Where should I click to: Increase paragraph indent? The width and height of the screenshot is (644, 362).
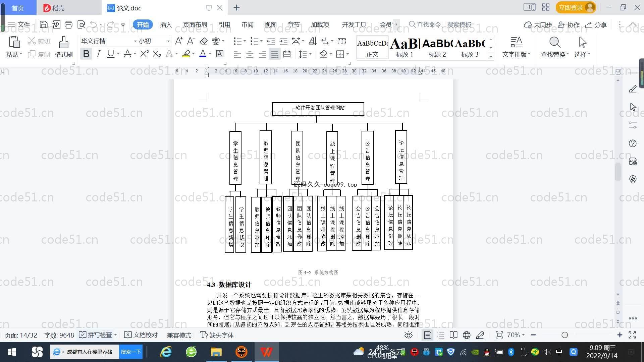(283, 41)
